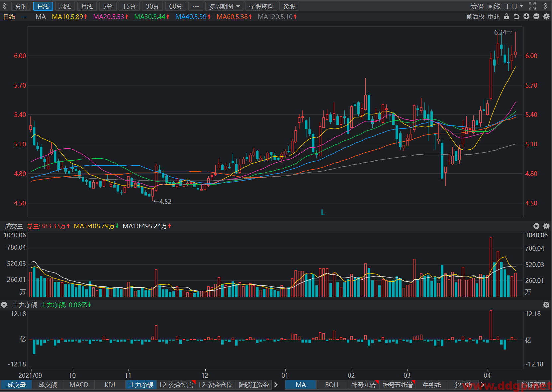Close the 主力净额 indicator panel
Viewport: 552px width, 392px height.
(x=546, y=305)
